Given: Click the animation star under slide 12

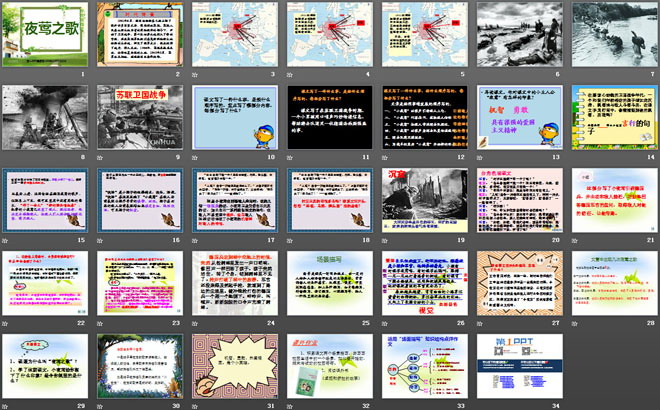Looking at the screenshot, I should pyautogui.click(x=385, y=158).
